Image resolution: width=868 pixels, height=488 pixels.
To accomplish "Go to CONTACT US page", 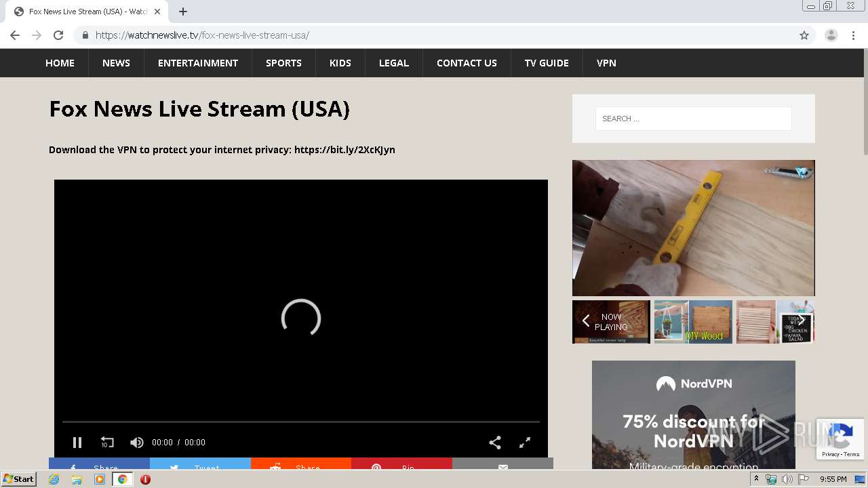I will tap(467, 63).
